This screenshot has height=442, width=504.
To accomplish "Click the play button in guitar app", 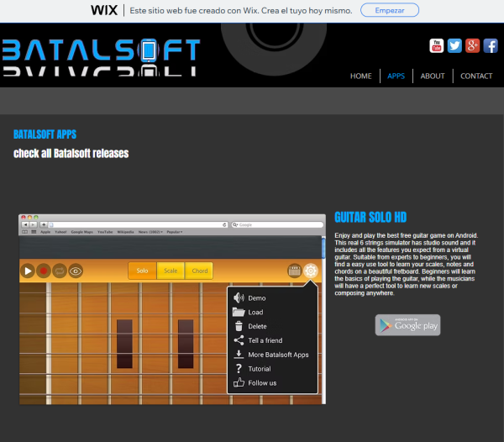I will 28,271.
